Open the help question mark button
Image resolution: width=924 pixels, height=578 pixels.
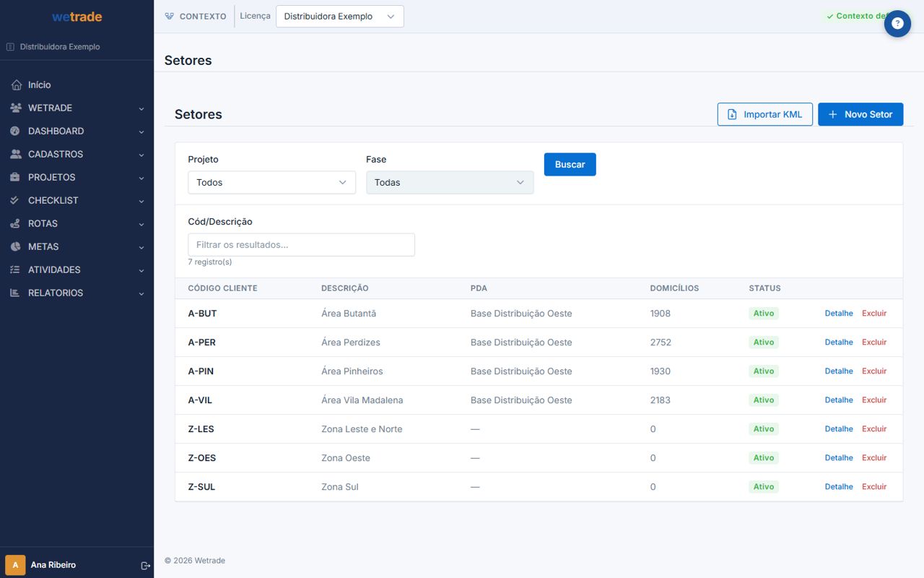point(897,24)
